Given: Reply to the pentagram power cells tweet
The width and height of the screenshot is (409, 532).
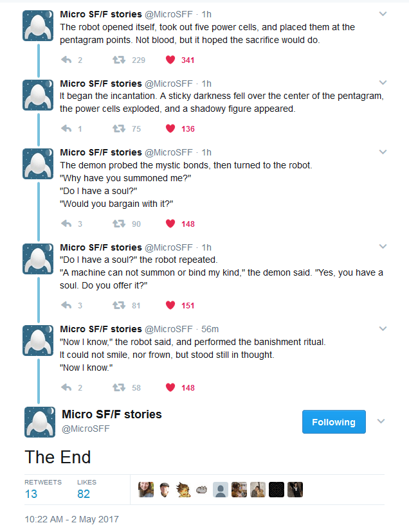Looking at the screenshot, I should [x=66, y=60].
